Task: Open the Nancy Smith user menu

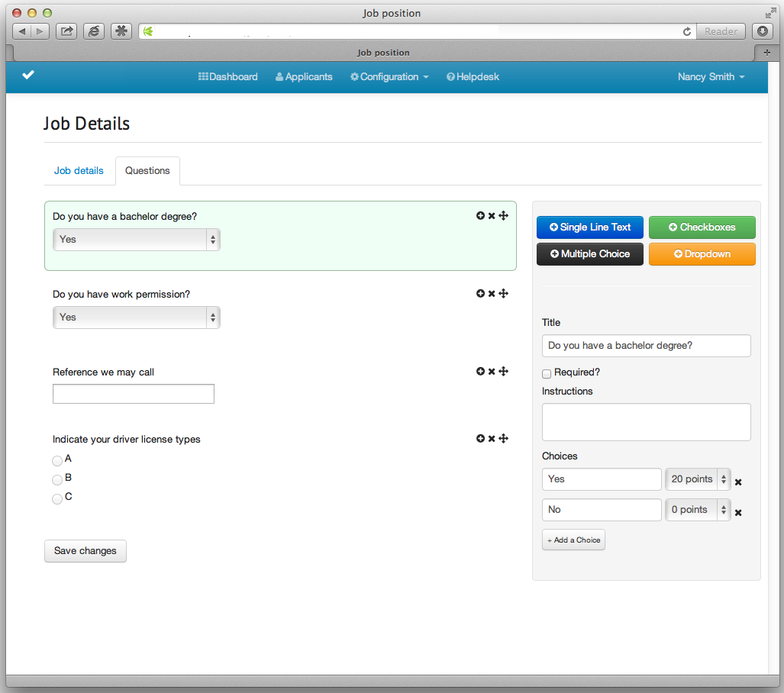Action: pos(711,76)
